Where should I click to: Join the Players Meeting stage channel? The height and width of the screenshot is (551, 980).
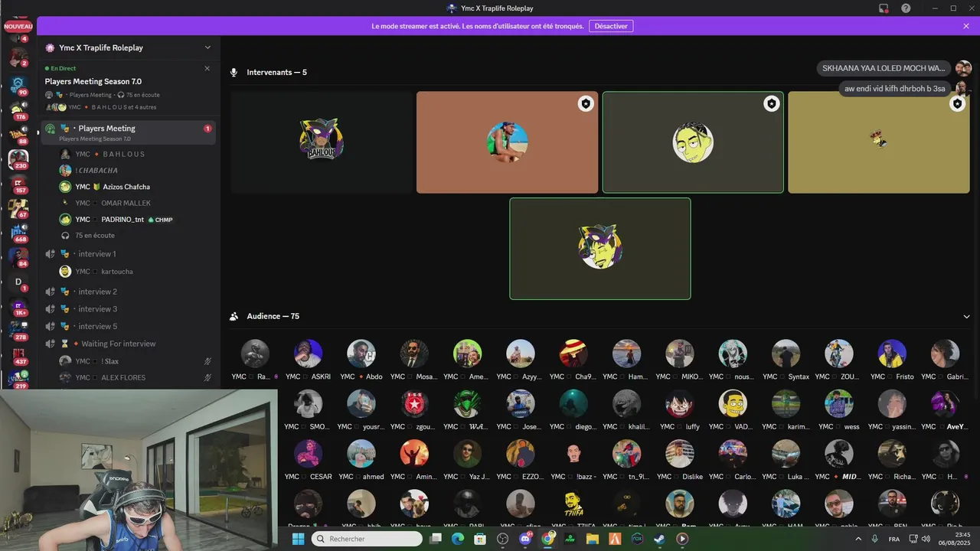(129, 132)
